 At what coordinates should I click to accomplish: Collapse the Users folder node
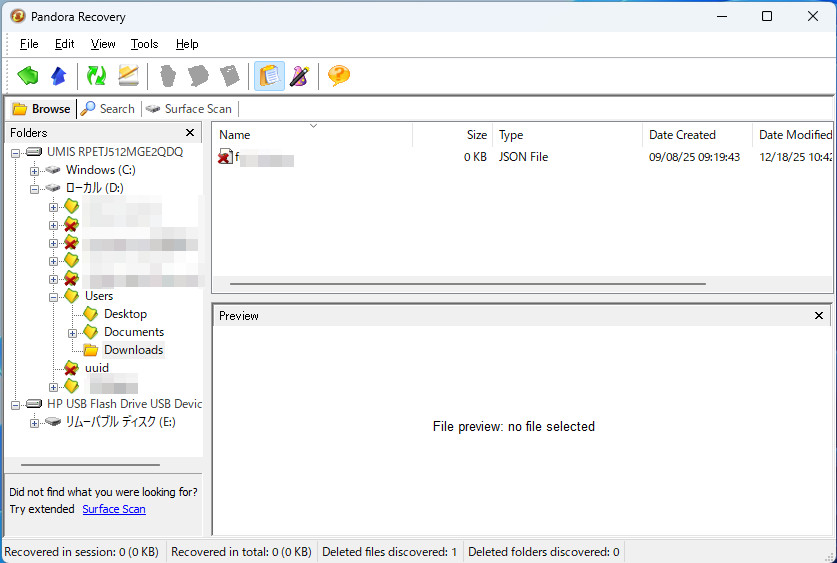click(53, 296)
